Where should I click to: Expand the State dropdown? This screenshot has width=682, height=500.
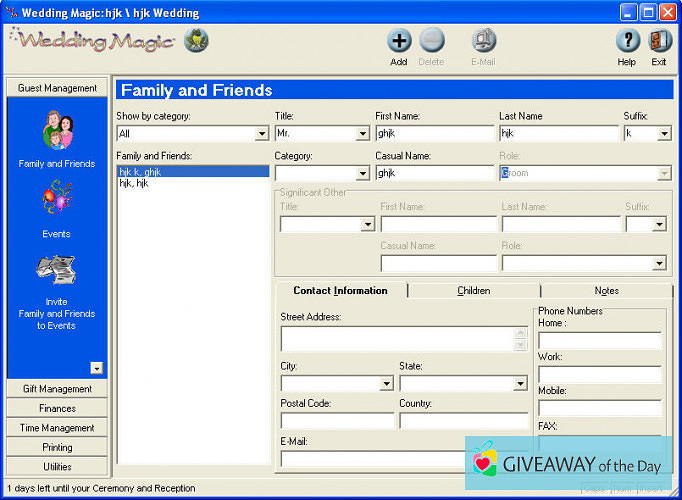(520, 383)
